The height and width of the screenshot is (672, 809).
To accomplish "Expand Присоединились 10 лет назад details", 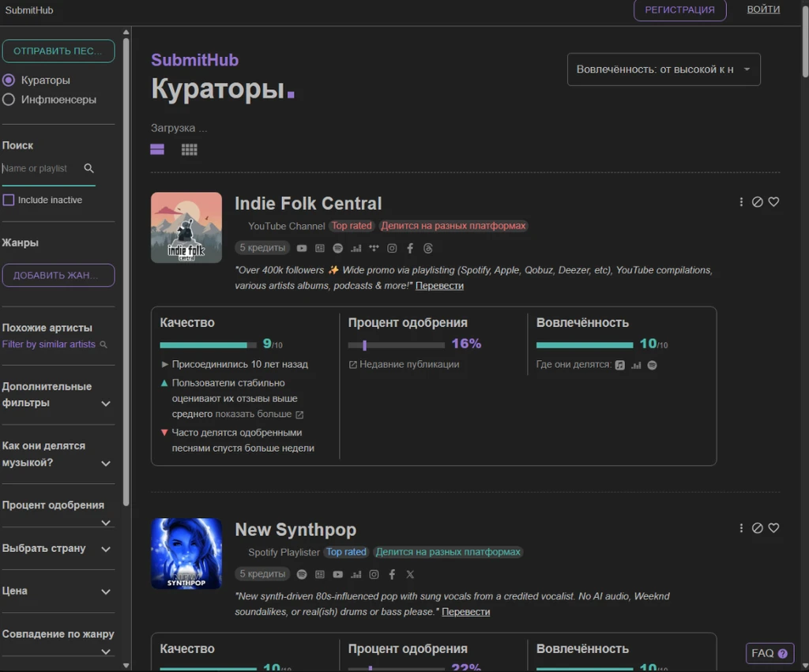I will coord(164,364).
